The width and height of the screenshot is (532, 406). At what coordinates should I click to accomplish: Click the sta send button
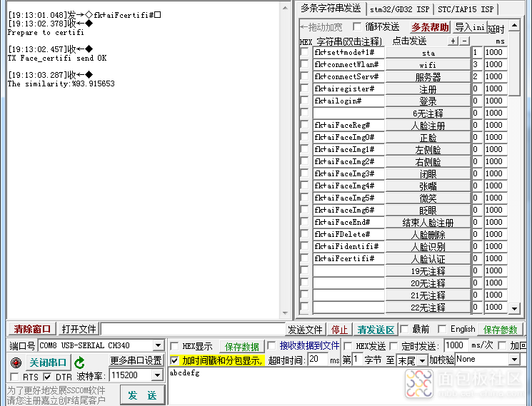(428, 53)
